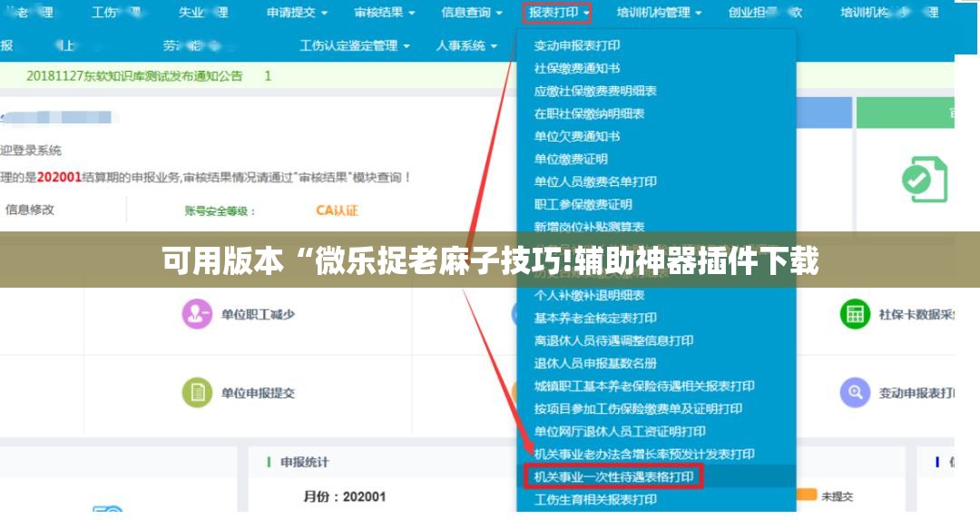Choose 离退休人员待遇调整信息打印 entry
Image resolution: width=980 pixels, height=520 pixels.
click(x=613, y=340)
